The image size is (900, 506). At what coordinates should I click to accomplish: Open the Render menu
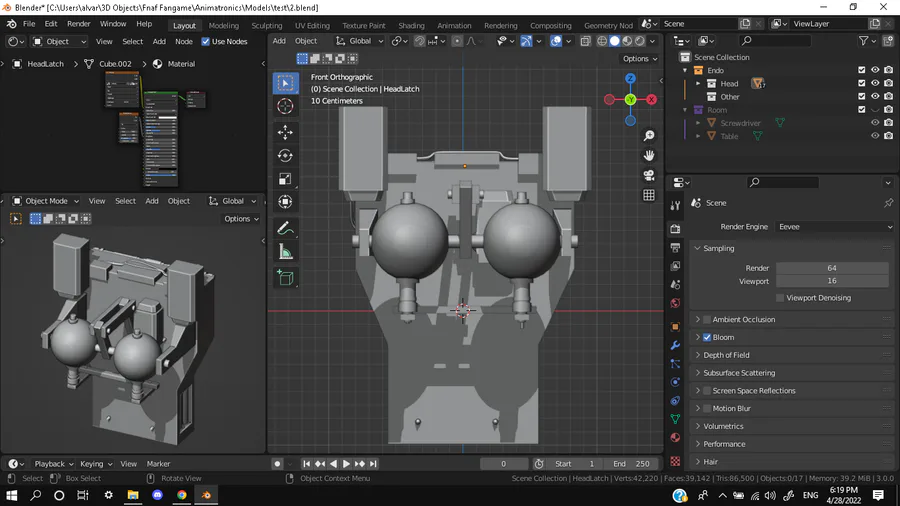pos(79,24)
